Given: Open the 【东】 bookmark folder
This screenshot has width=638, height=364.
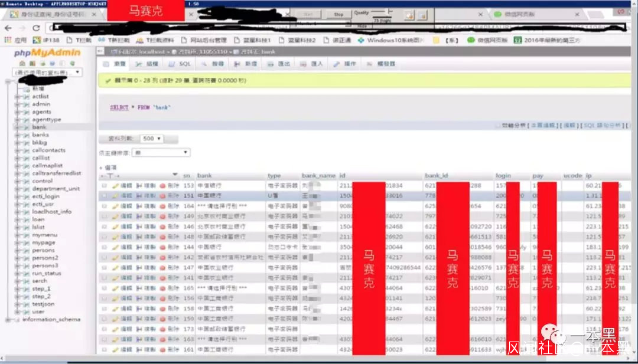Looking at the screenshot, I should tap(447, 40).
